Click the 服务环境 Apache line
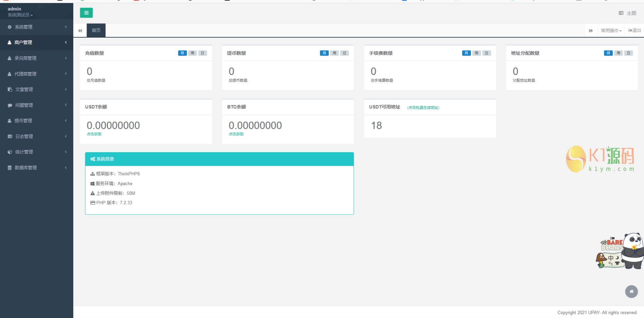 (x=111, y=184)
